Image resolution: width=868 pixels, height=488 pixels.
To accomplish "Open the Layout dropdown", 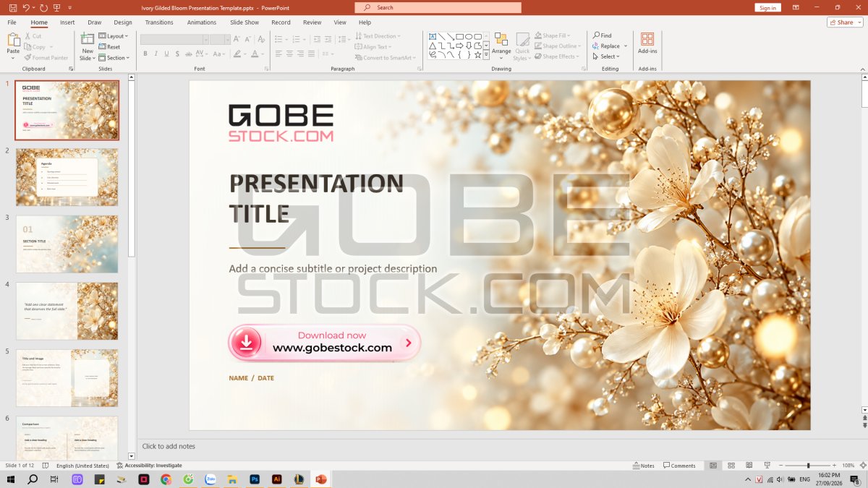I will [114, 36].
